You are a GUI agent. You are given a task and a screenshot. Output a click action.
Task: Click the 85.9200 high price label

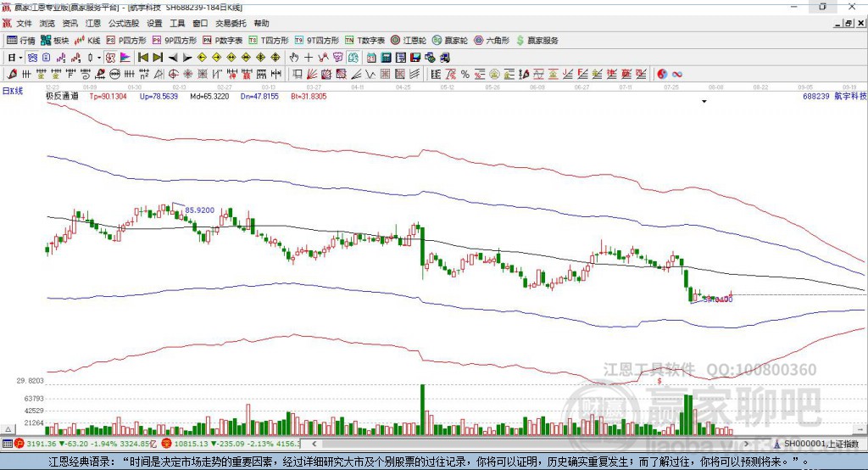point(200,210)
